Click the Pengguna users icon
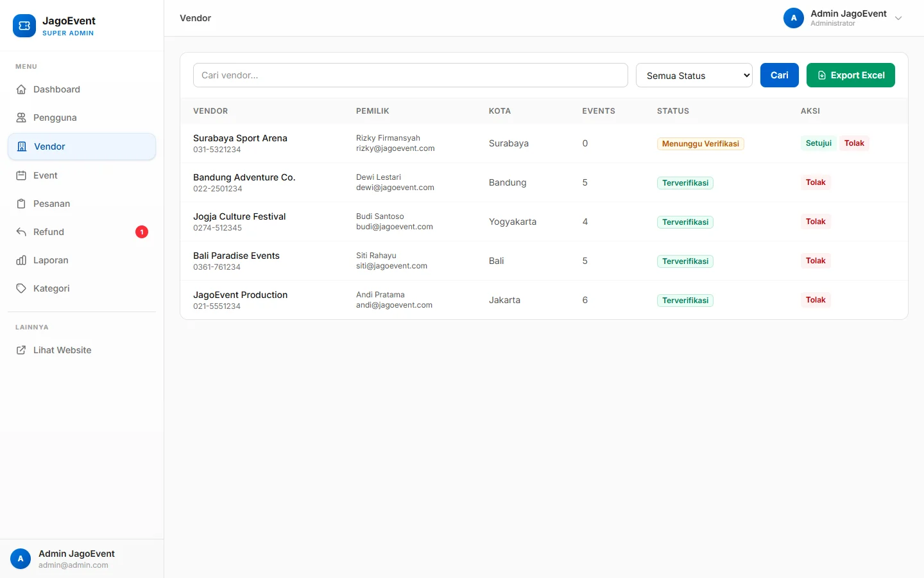 click(21, 118)
